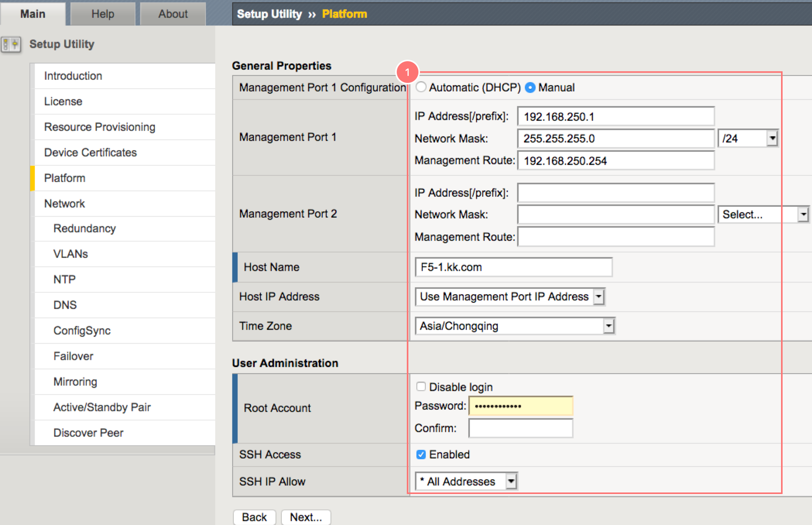Screen dimensions: 812x525
Task: Go to VLANs setup page
Action: [x=70, y=254]
